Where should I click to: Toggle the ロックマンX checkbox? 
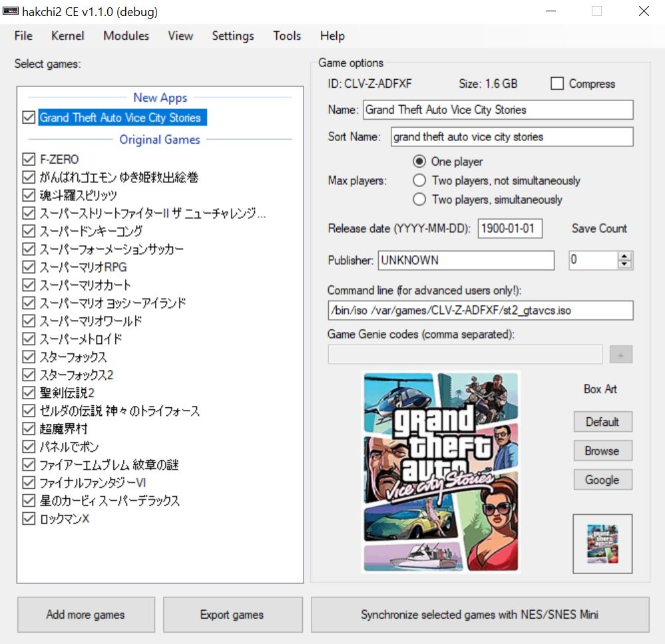[x=29, y=518]
